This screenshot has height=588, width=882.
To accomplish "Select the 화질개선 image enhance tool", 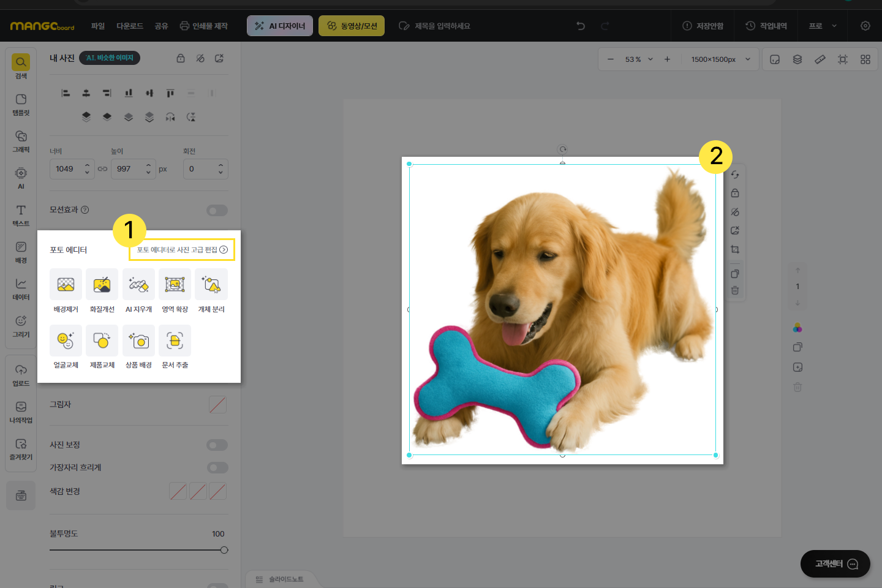I will tap(102, 285).
